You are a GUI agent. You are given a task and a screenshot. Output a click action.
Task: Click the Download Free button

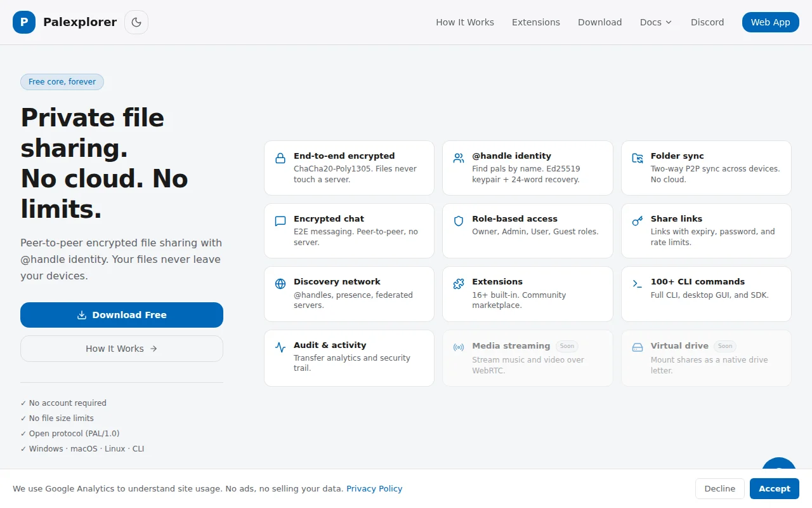click(122, 315)
